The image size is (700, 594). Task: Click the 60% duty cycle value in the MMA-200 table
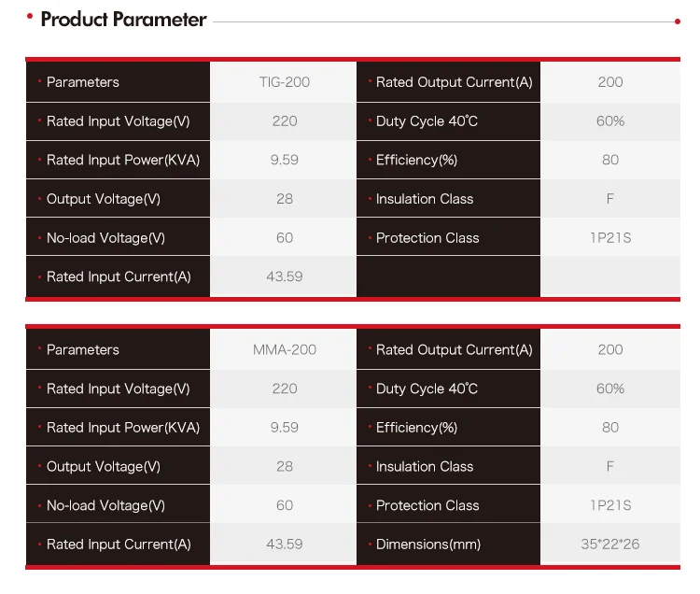click(x=610, y=389)
